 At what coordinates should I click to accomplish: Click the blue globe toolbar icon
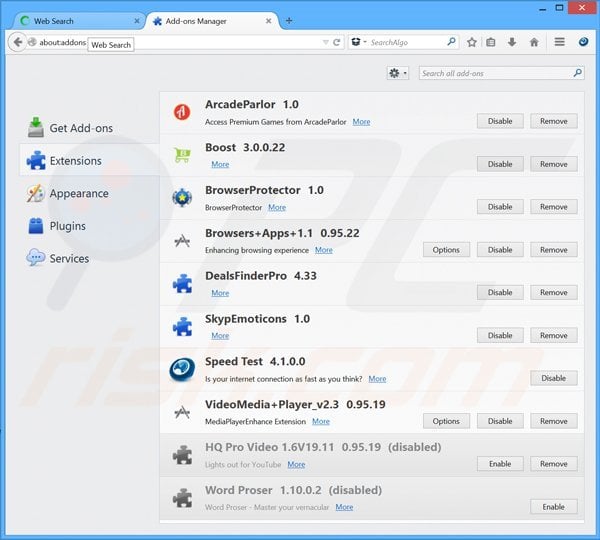[x=583, y=42]
